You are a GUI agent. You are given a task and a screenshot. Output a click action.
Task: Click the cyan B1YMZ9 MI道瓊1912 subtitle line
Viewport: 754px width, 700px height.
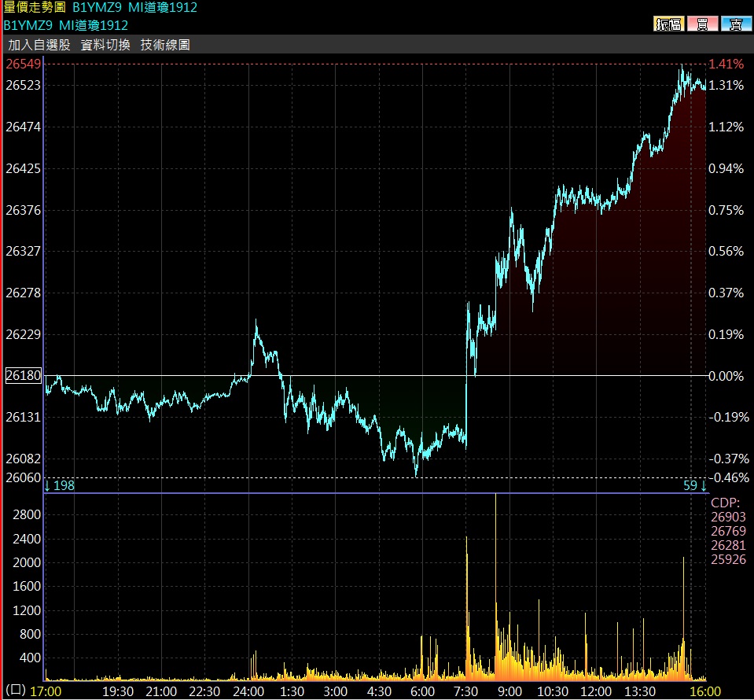tap(66, 25)
